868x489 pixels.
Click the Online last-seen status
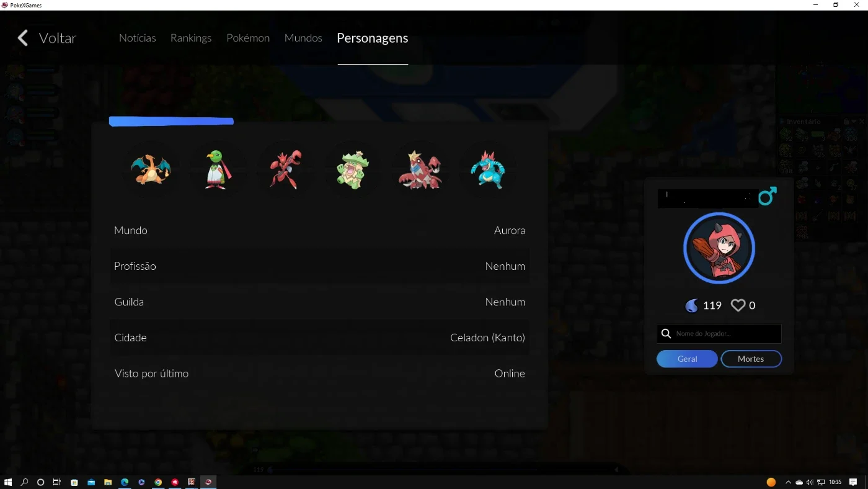pos(510,374)
